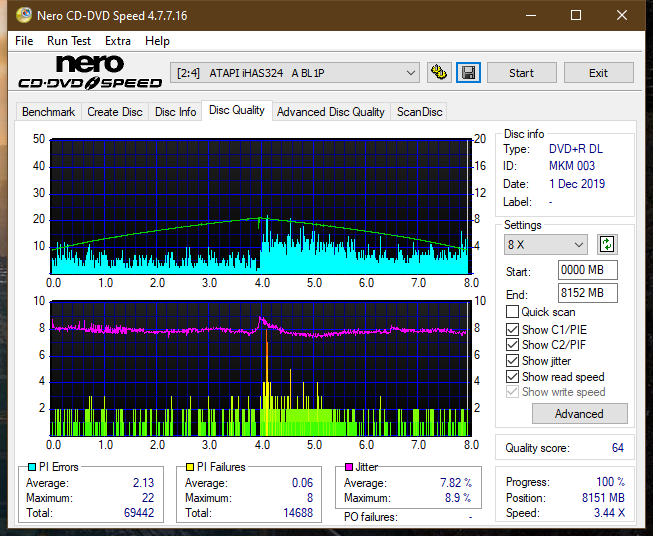Click the Position 8151 MB value
The height and width of the screenshot is (536, 653).
coord(603,498)
